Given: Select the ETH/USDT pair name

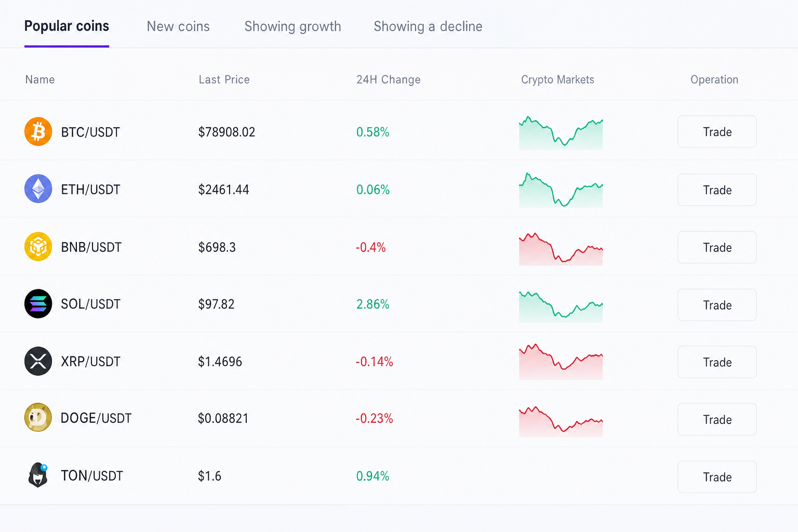Looking at the screenshot, I should pyautogui.click(x=90, y=190).
